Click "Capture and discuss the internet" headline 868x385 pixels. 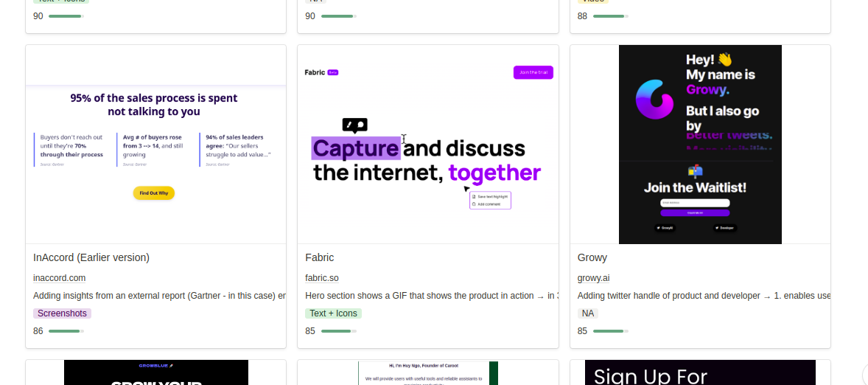[x=426, y=160]
